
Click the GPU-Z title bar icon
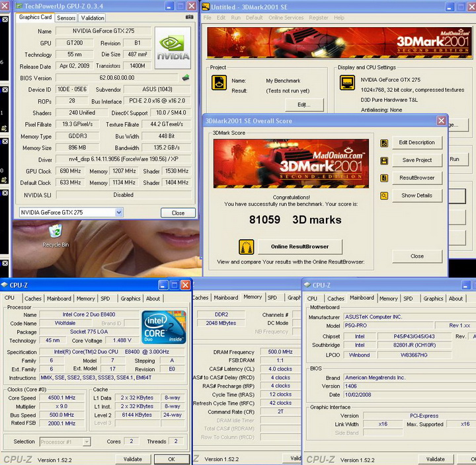pos(19,6)
